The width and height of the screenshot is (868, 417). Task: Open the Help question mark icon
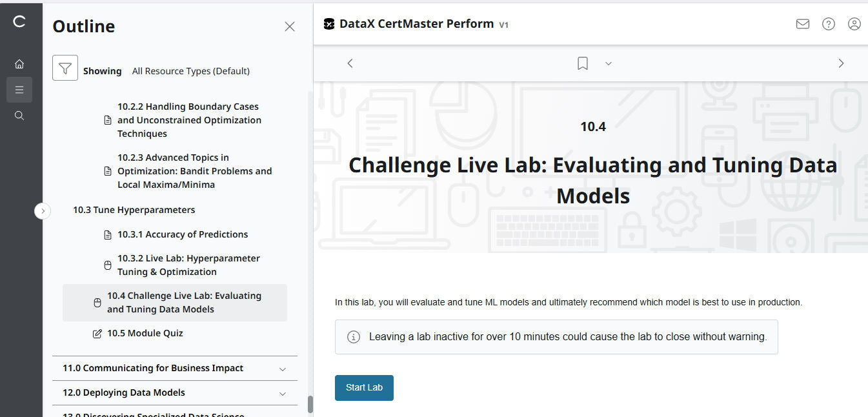tap(828, 23)
